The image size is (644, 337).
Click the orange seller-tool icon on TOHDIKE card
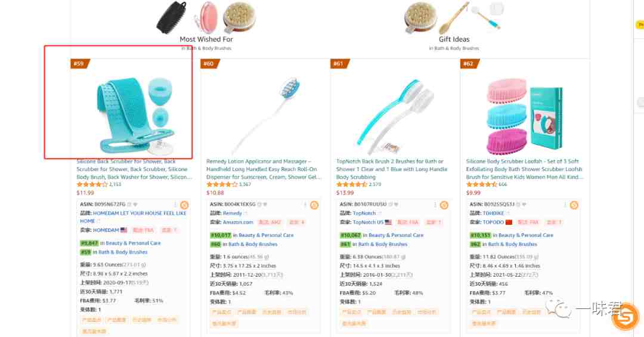click(x=574, y=205)
